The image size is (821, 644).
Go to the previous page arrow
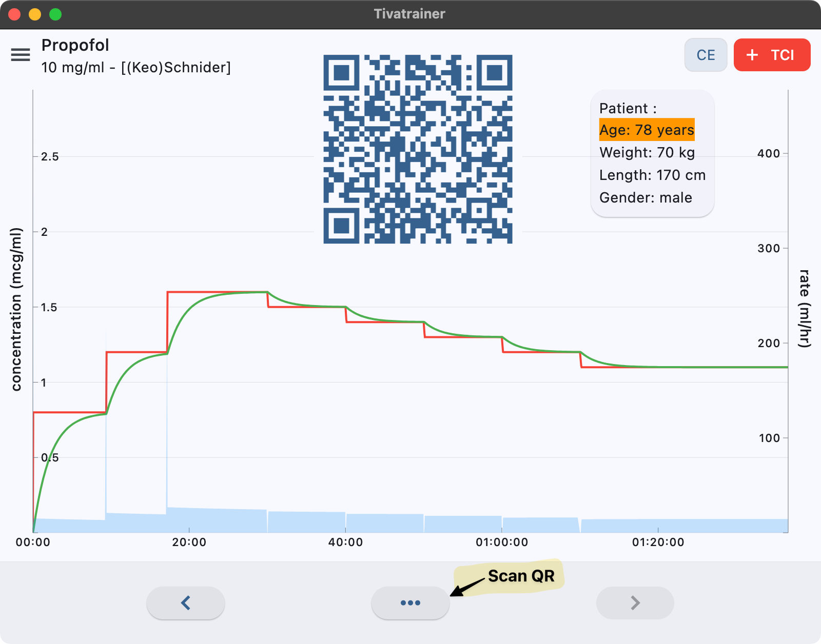[186, 603]
